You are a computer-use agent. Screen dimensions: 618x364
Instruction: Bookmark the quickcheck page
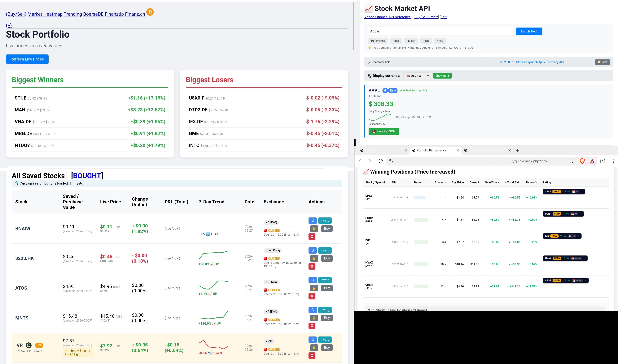point(572,161)
